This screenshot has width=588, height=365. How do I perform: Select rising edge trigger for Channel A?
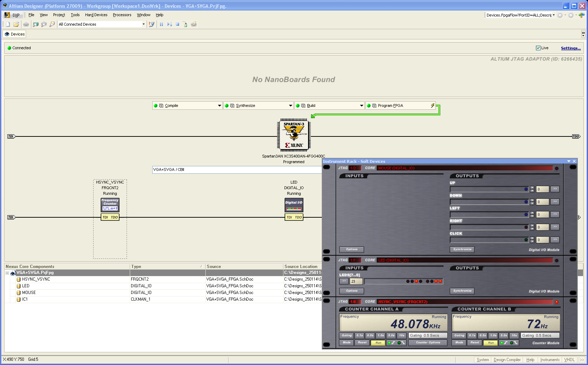[391, 343]
